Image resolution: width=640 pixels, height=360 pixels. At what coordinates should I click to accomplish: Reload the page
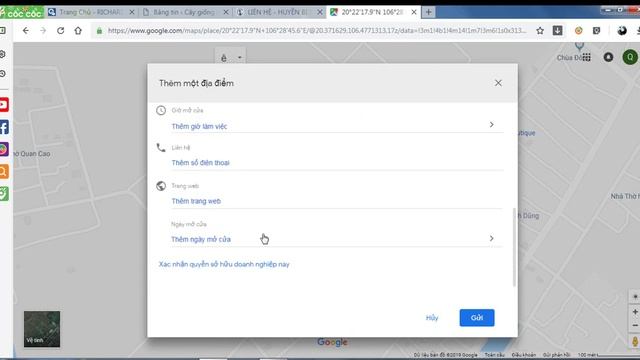tap(60, 31)
